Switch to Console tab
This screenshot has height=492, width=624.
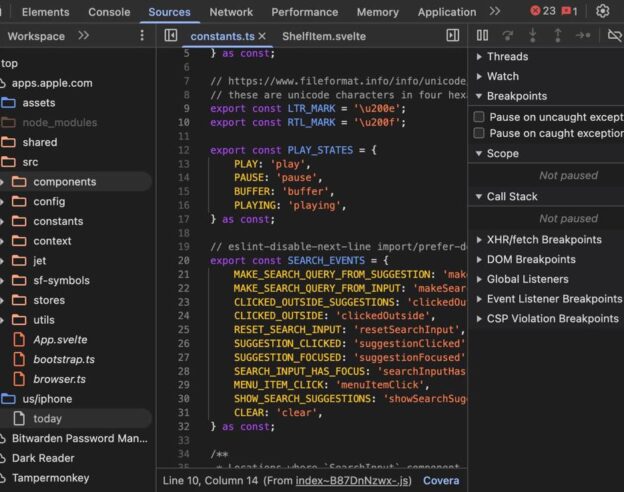click(109, 12)
